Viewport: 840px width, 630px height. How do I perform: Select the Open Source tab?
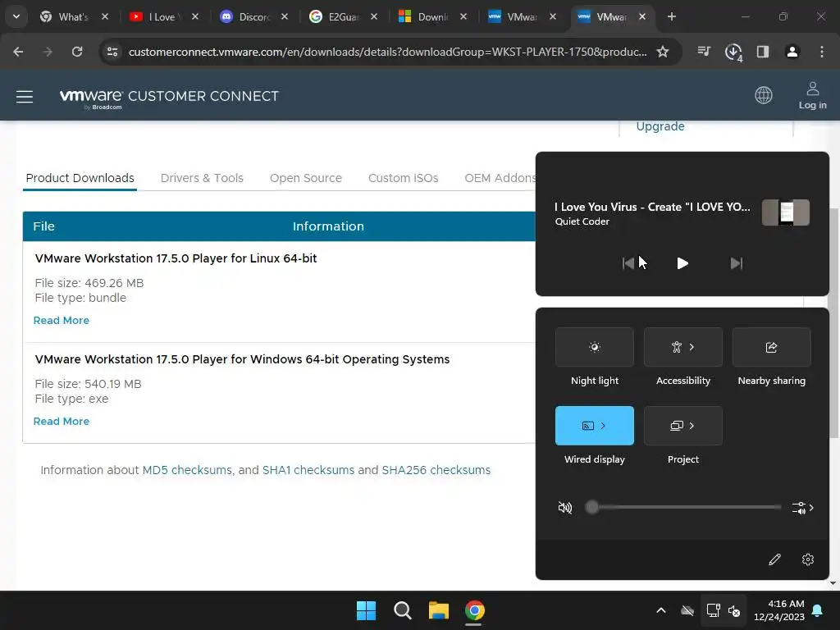[x=306, y=178]
